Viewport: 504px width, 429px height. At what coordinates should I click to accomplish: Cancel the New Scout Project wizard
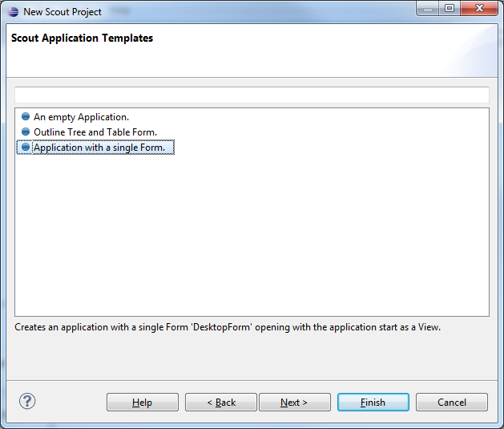tap(452, 402)
